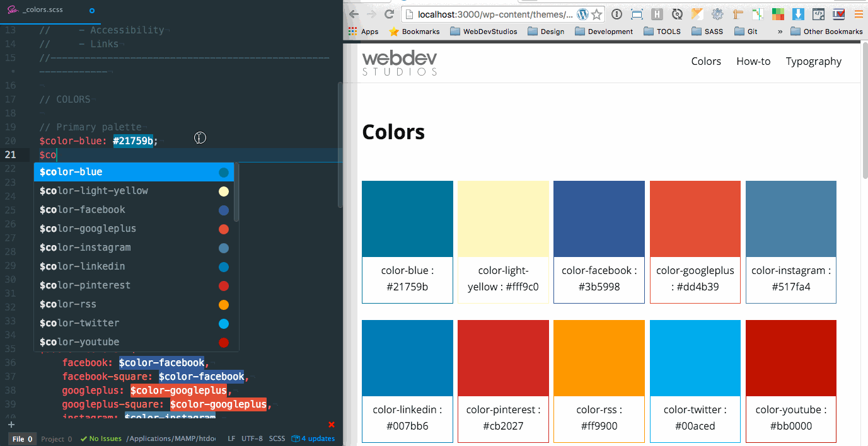Click the blue window-frame extension icon
The height and width of the screenshot is (446, 868).
pyautogui.click(x=637, y=14)
